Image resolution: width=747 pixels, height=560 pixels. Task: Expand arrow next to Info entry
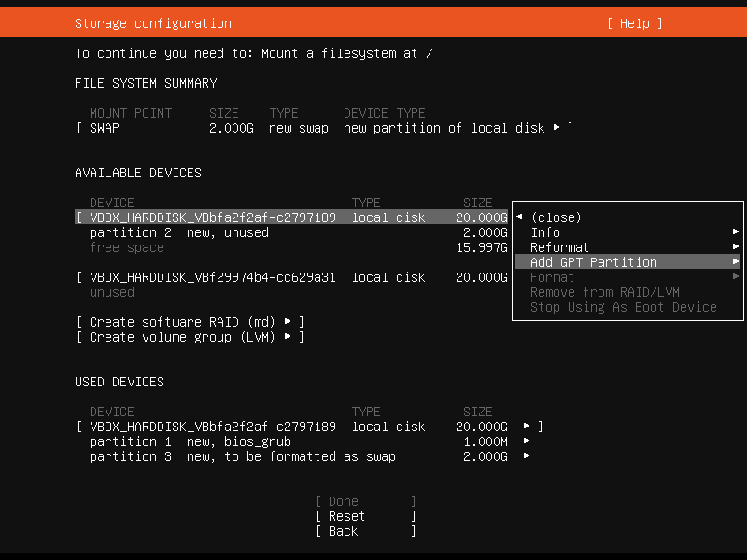coord(736,231)
